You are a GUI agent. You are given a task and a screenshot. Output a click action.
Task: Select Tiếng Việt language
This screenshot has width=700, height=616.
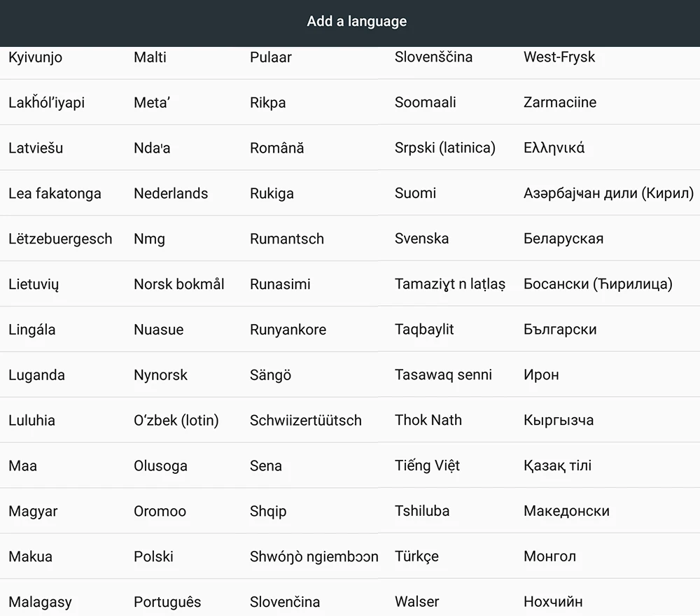tap(427, 465)
